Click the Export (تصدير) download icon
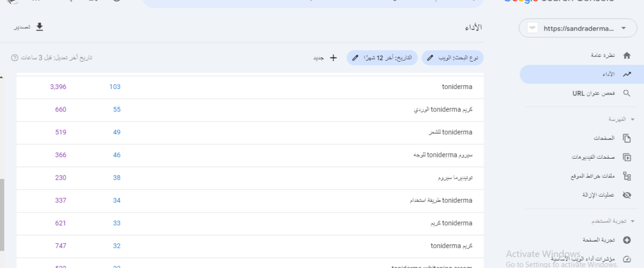Image resolution: width=644 pixels, height=268 pixels. pyautogui.click(x=39, y=27)
